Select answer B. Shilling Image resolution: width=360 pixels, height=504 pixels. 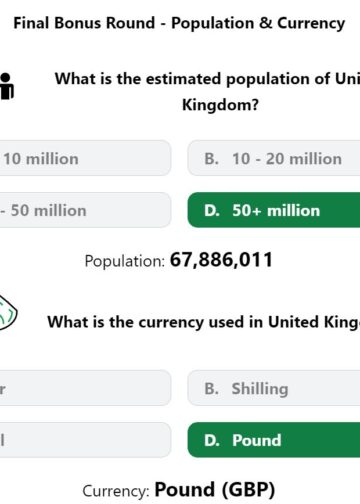(274, 388)
